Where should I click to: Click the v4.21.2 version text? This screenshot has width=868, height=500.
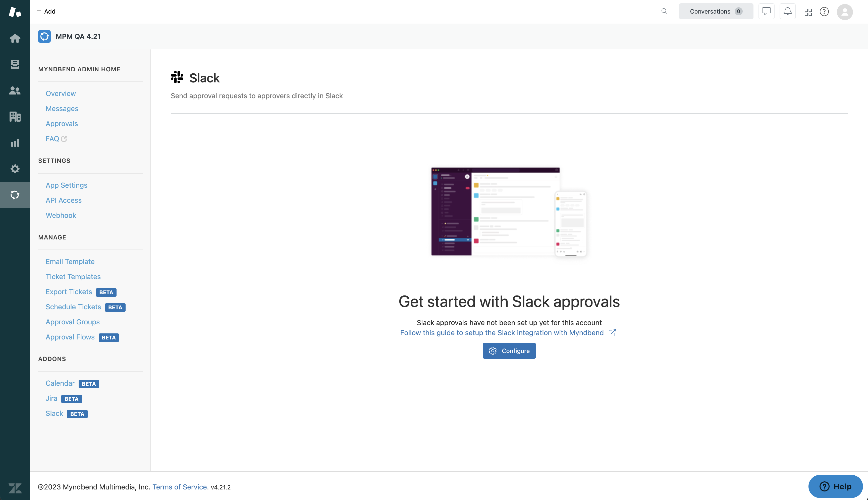point(221,487)
